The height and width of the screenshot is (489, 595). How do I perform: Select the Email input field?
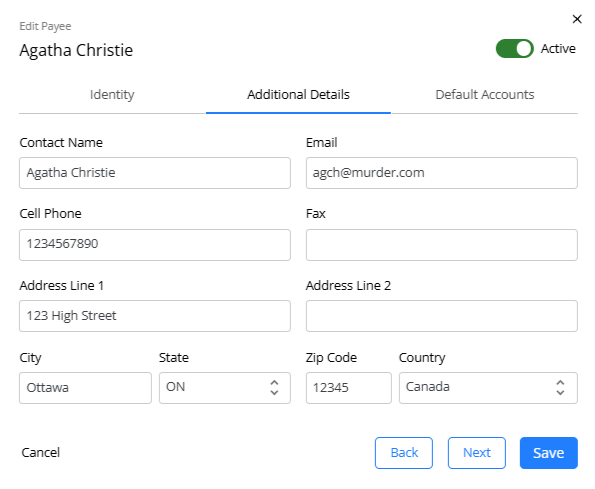pyautogui.click(x=442, y=173)
